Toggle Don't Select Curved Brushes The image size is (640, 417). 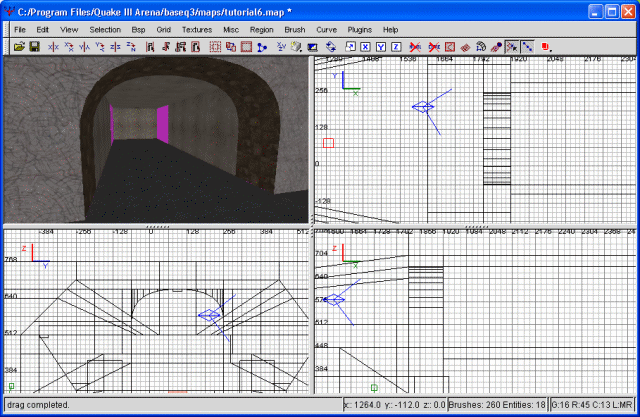pyautogui.click(x=434, y=47)
